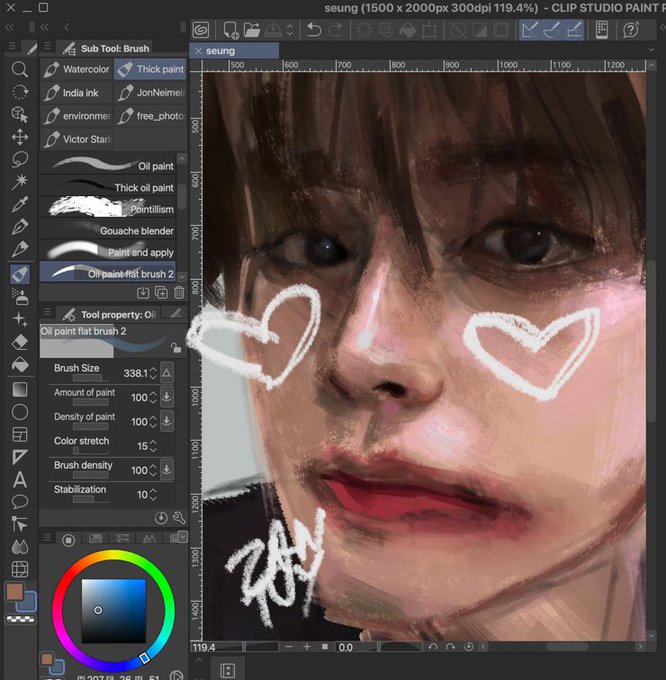The width and height of the screenshot is (666, 680).
Task: Open Density of paint dynamics dropdown
Action: tap(167, 422)
